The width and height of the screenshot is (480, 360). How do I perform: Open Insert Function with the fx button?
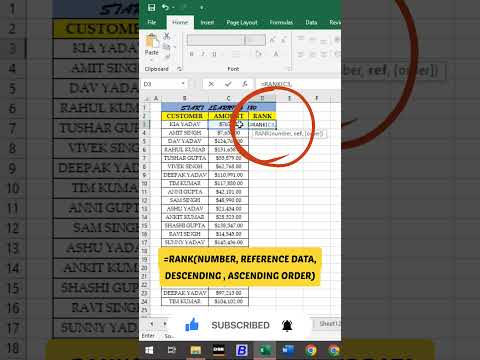point(245,84)
